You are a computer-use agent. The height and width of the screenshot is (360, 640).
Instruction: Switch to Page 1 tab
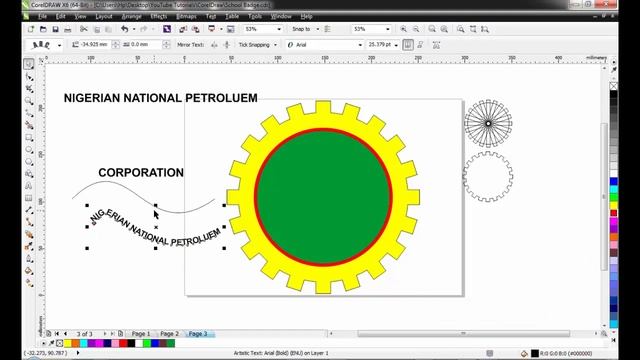point(141,333)
